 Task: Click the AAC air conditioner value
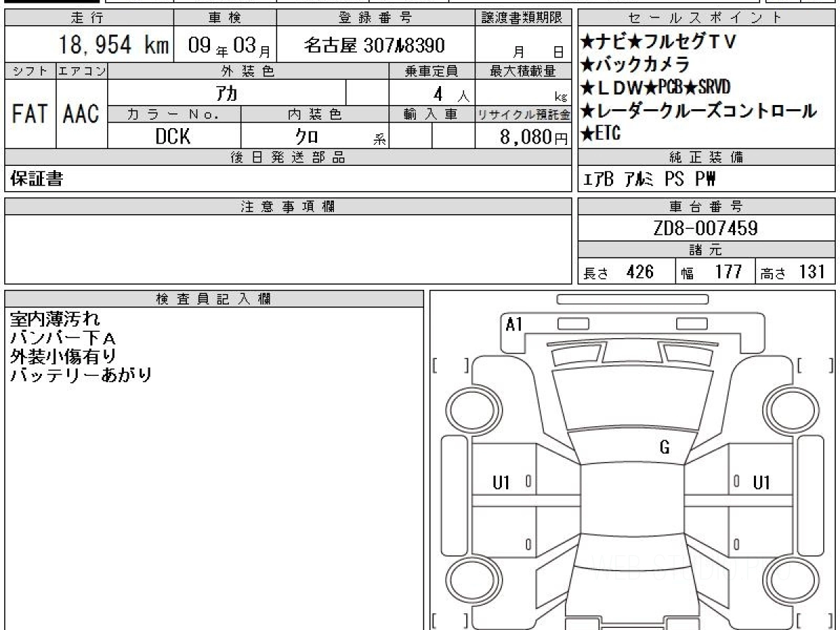coord(81,114)
